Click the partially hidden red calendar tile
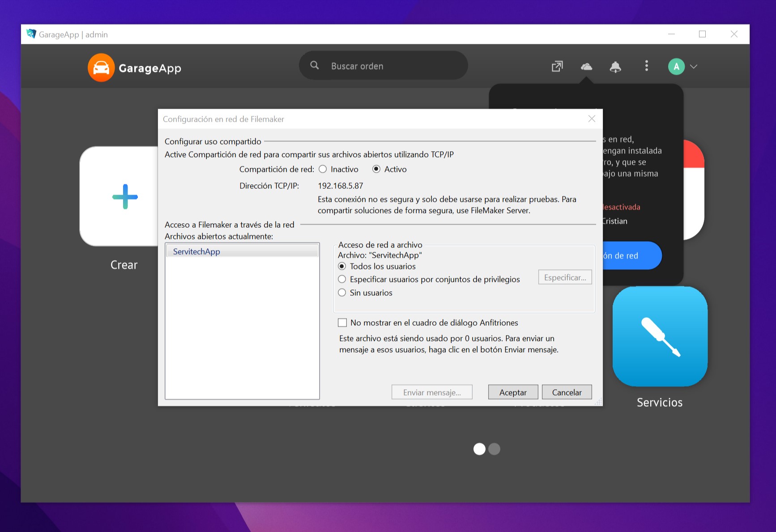 tap(694, 190)
